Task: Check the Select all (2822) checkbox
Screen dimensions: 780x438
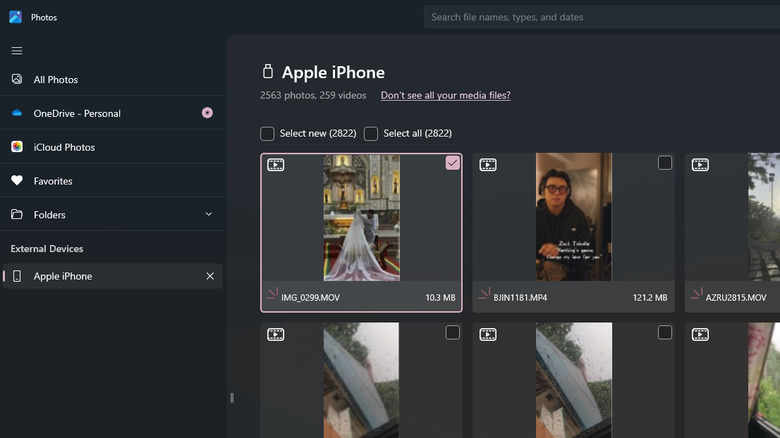Action: click(371, 133)
